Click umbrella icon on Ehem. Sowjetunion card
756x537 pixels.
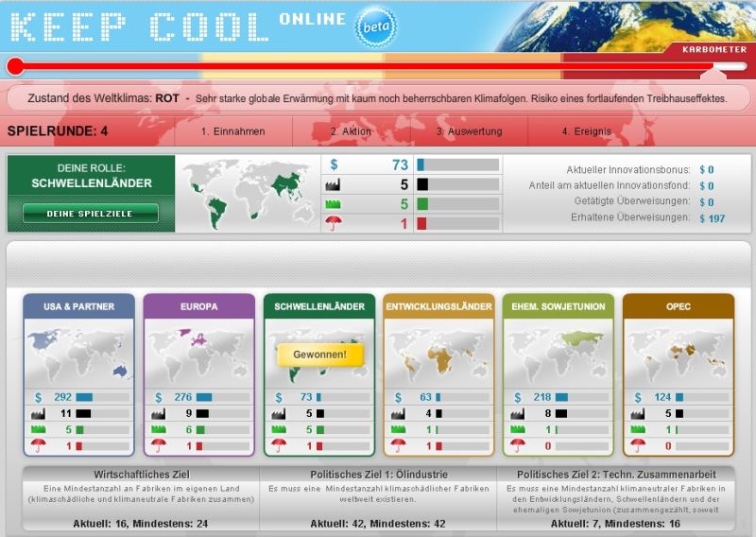click(x=517, y=445)
